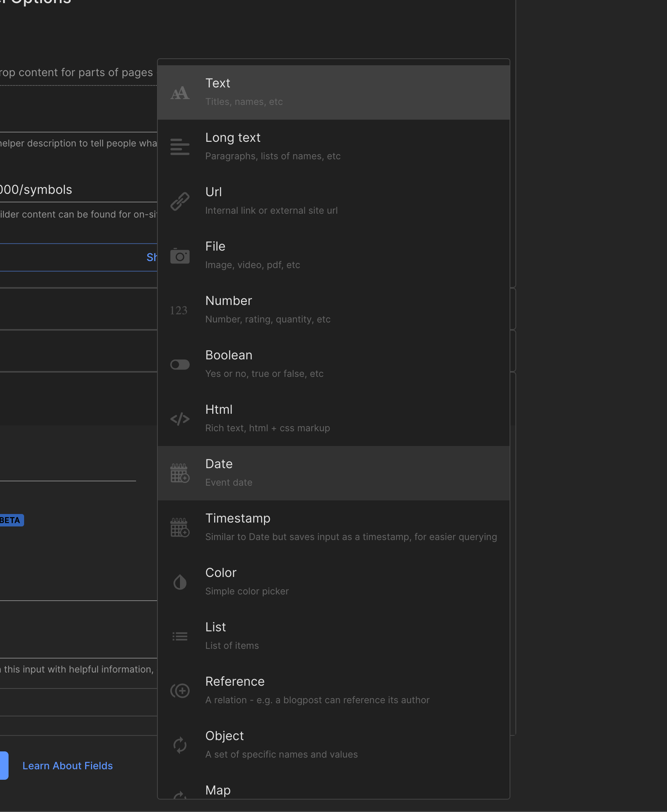Click the Html code brackets icon
This screenshot has height=812, width=667.
tap(180, 419)
